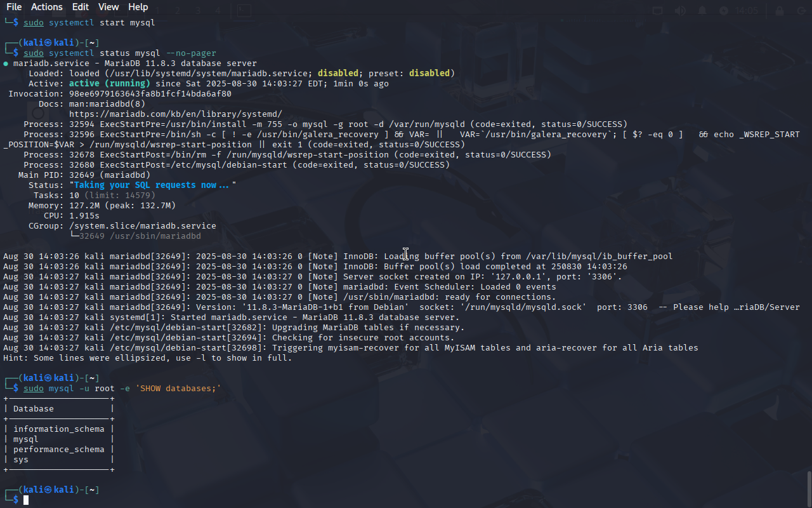Click the mariadb.com systemd documentation URL
This screenshot has width=812, height=508.
point(176,114)
